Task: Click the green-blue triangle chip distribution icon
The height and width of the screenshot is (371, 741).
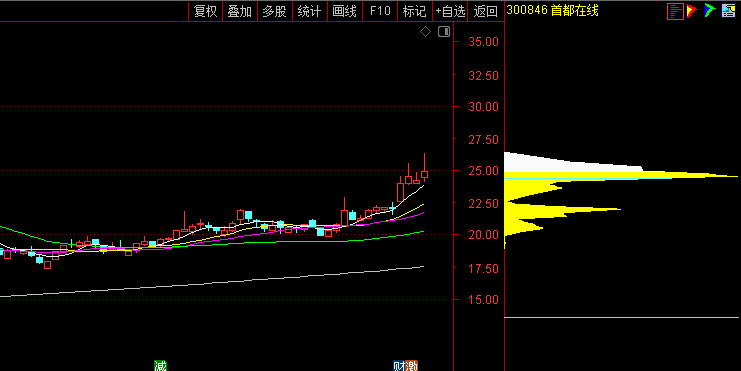Action: coord(710,11)
